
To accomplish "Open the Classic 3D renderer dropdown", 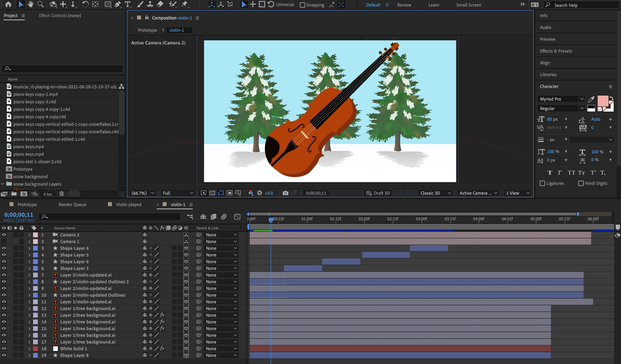I will point(435,193).
